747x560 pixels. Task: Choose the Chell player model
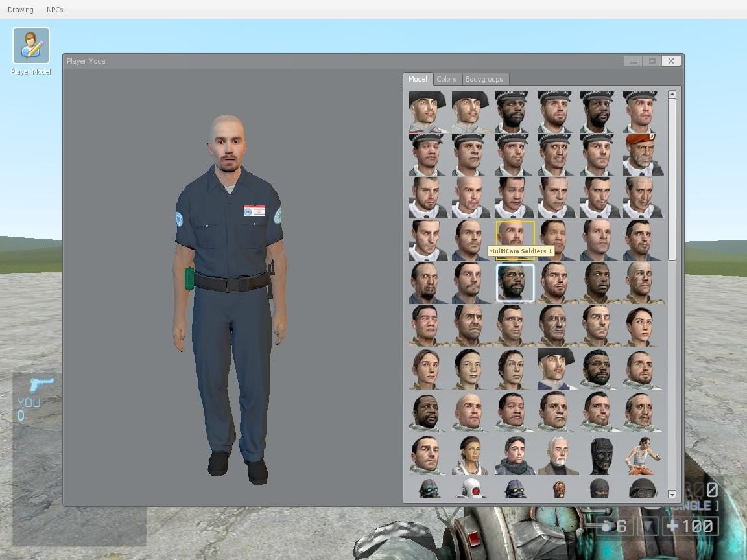click(x=642, y=456)
